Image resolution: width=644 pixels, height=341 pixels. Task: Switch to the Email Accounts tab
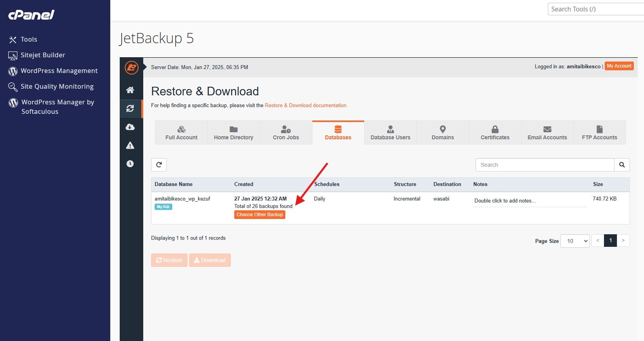coord(547,133)
